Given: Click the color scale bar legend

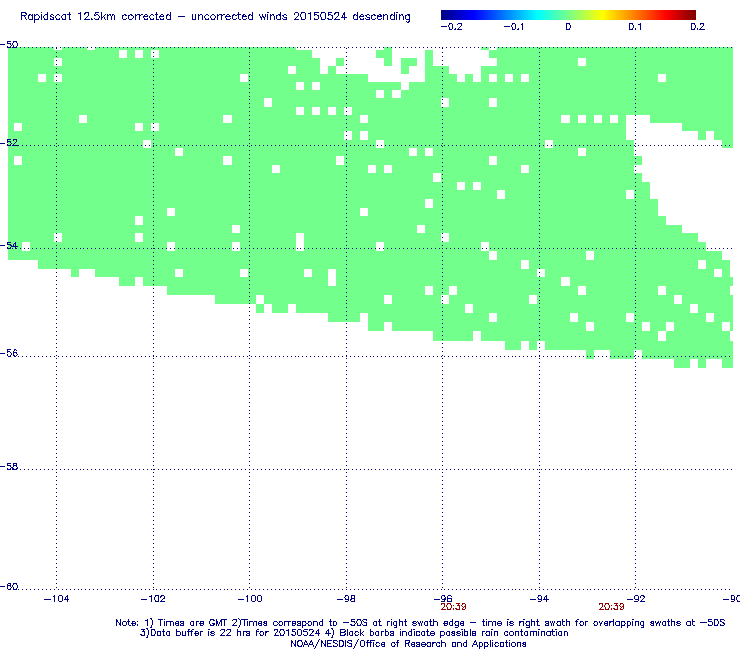Looking at the screenshot, I should [568, 15].
